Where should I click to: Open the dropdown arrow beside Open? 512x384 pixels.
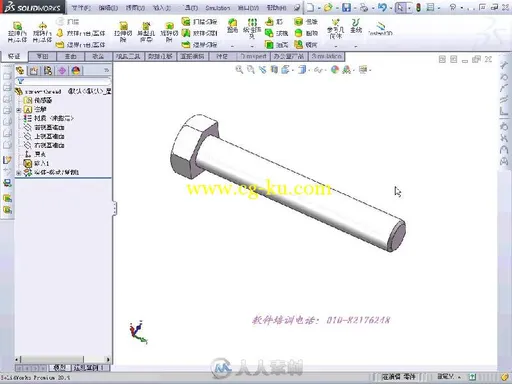pos(337,8)
